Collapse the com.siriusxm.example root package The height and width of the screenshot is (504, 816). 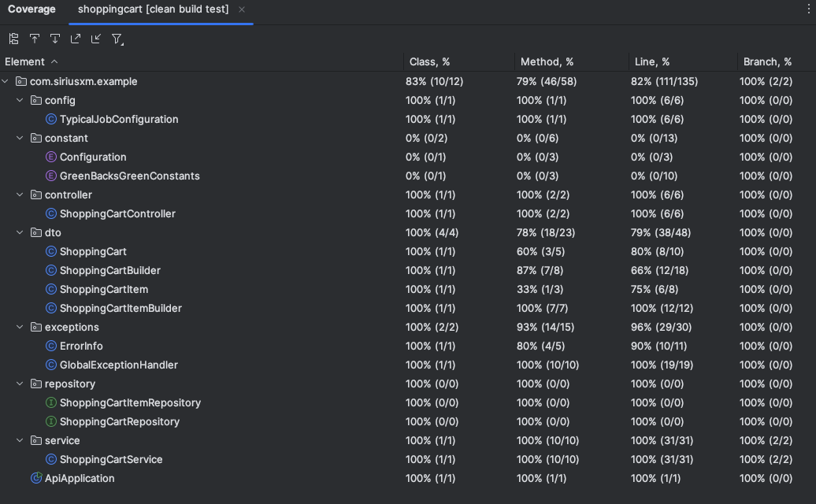tap(6, 81)
